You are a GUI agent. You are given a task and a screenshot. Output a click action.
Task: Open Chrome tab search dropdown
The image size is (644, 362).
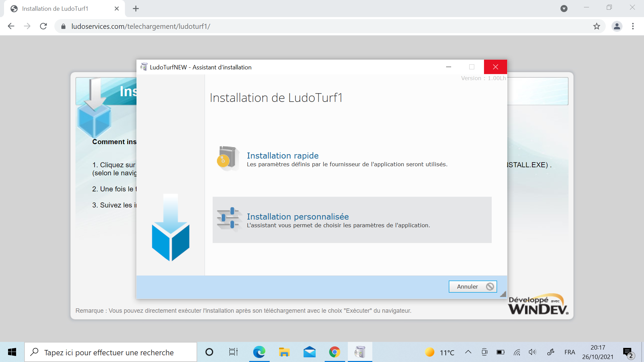[564, 9]
